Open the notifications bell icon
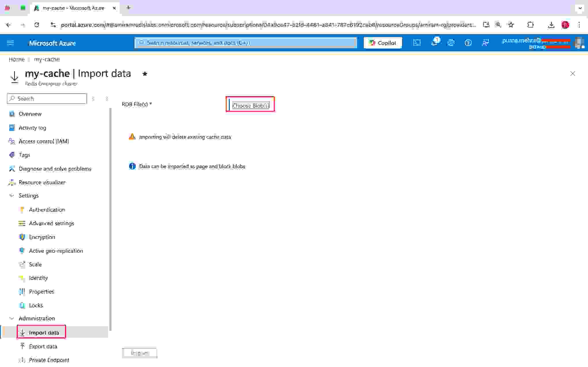This screenshot has width=588, height=367. [x=434, y=43]
